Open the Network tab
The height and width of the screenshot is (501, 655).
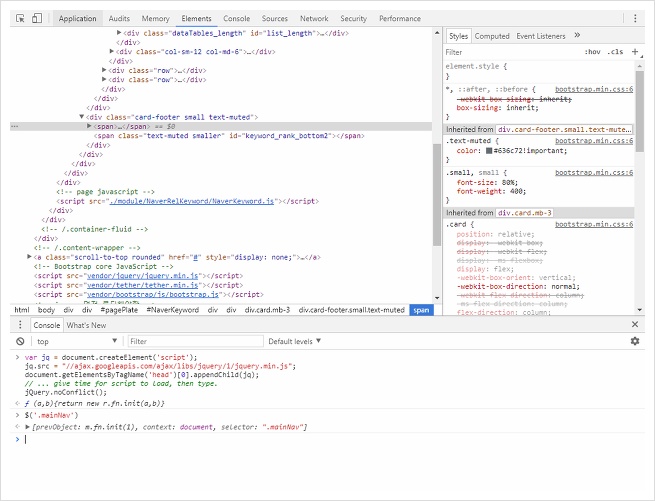coord(314,18)
